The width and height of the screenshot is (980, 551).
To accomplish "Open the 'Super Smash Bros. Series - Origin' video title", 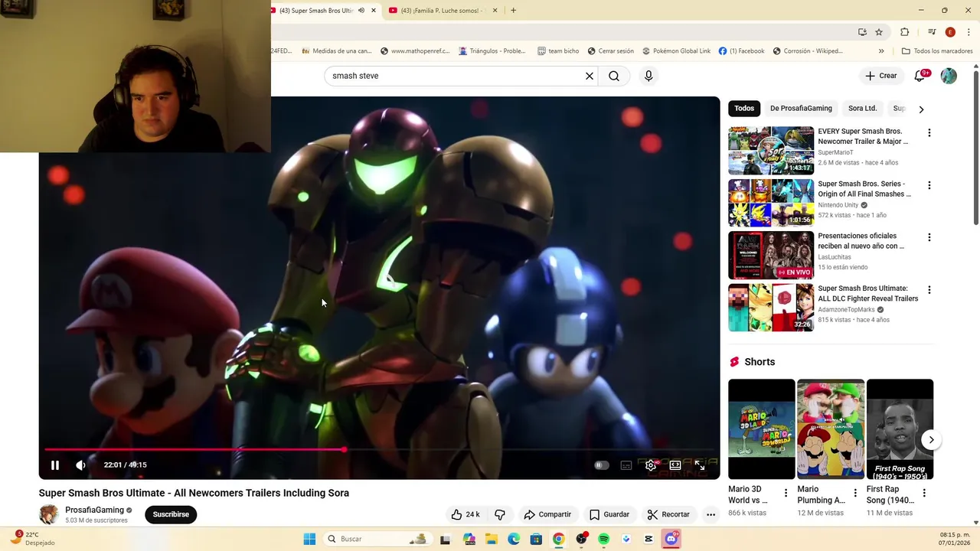I will [x=864, y=189].
